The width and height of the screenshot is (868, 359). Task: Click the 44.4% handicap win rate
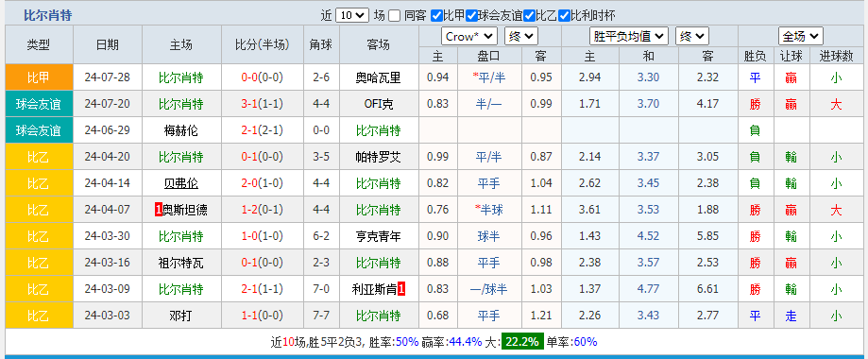466,342
